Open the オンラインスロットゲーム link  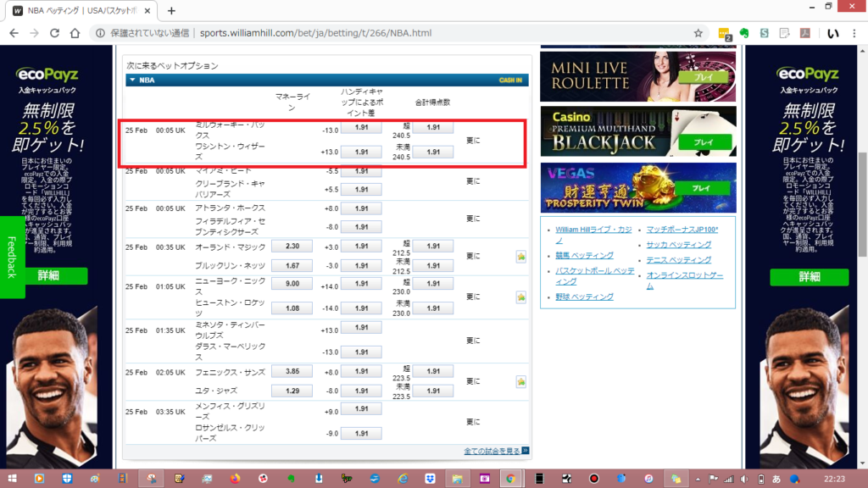pos(685,280)
